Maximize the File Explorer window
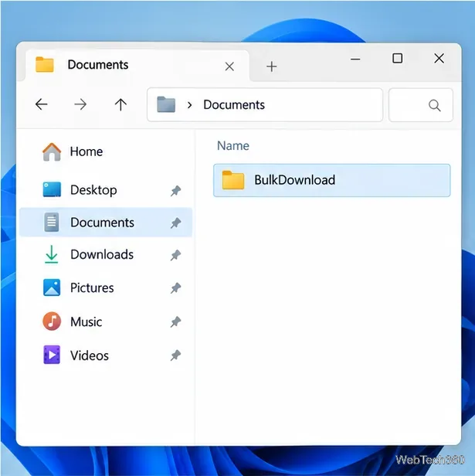Image resolution: width=475 pixels, height=476 pixels. 397,58
